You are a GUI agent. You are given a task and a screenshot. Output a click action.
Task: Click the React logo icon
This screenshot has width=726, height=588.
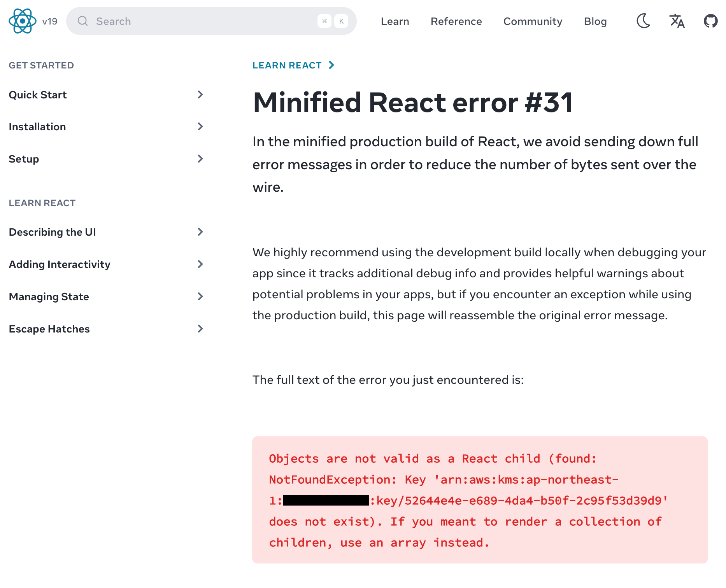pos(23,21)
